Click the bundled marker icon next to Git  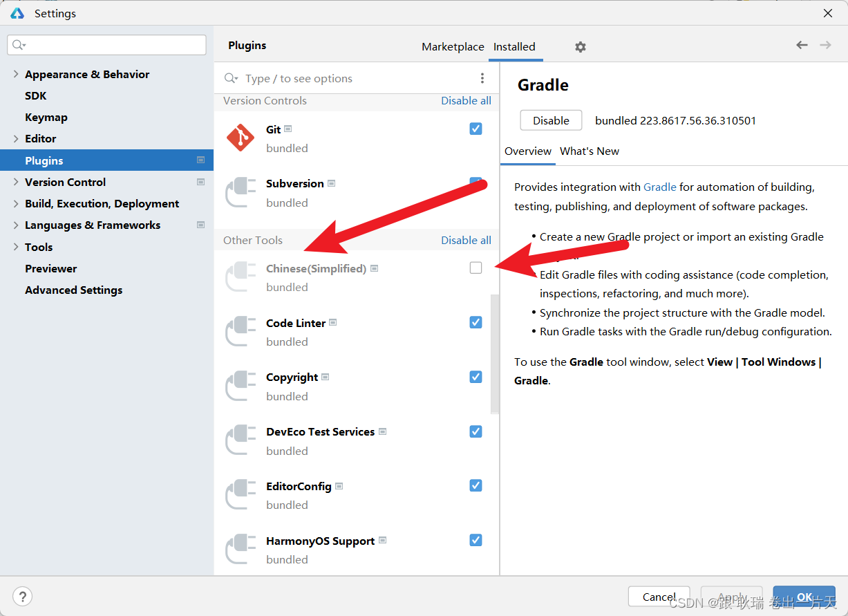[288, 129]
